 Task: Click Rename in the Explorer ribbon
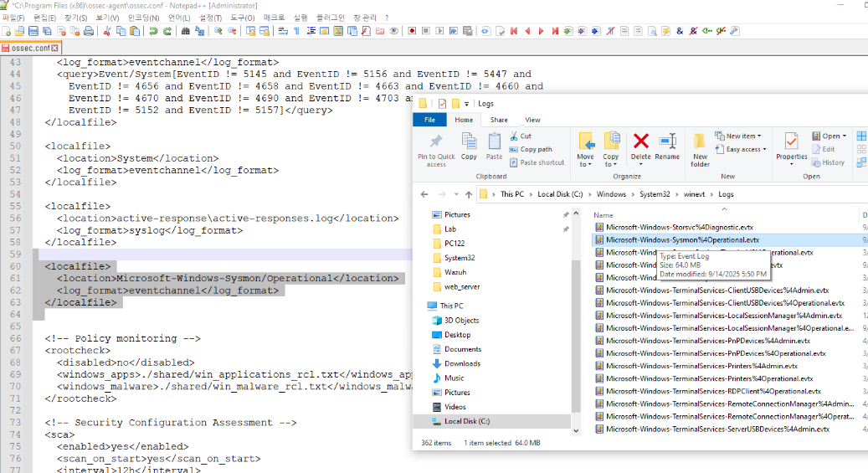pyautogui.click(x=667, y=147)
